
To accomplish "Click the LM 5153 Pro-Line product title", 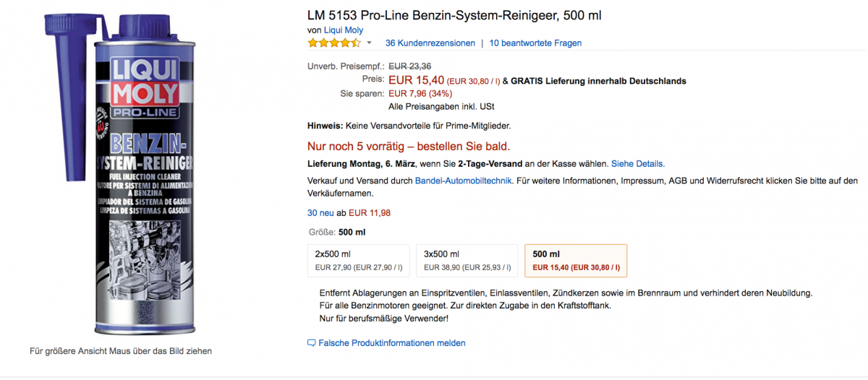I will click(x=454, y=15).
